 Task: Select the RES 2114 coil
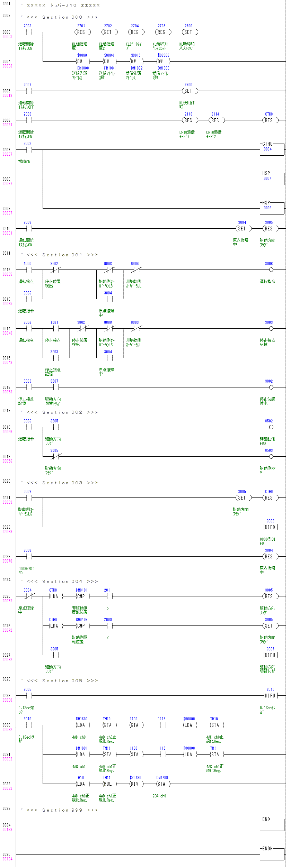[217, 120]
